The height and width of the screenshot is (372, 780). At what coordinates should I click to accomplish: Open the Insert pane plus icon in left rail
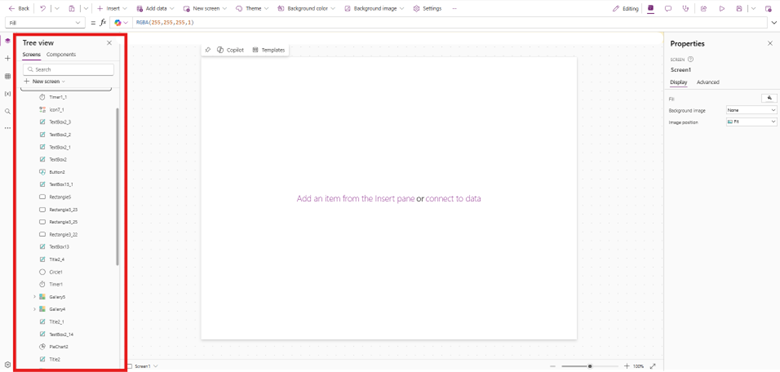[7, 58]
